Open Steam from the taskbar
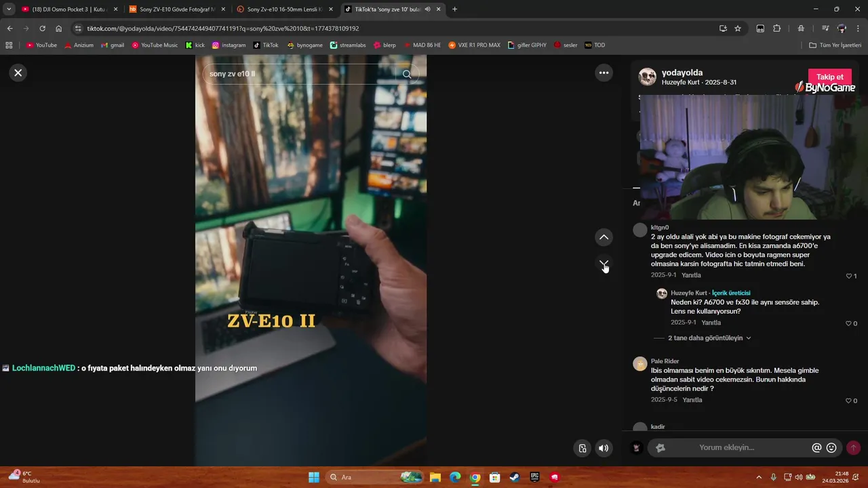The width and height of the screenshot is (868, 488). [x=515, y=477]
